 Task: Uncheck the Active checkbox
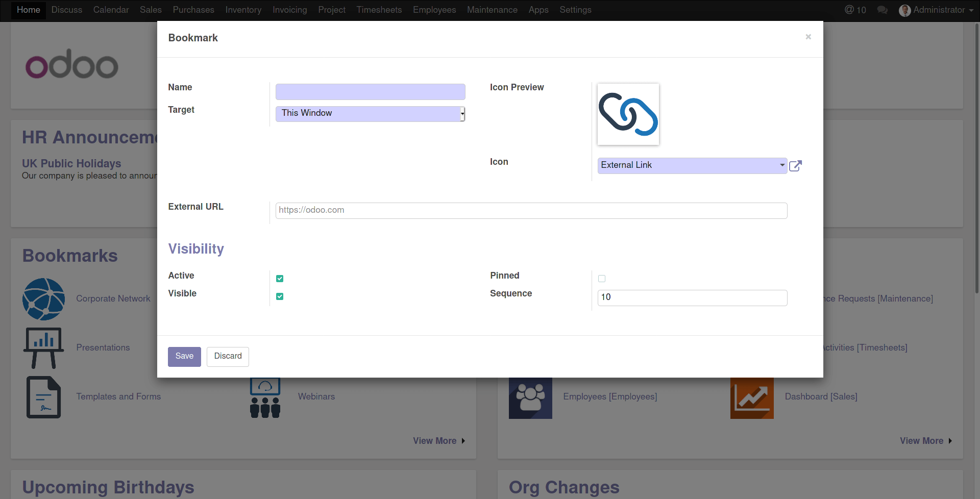pos(280,278)
